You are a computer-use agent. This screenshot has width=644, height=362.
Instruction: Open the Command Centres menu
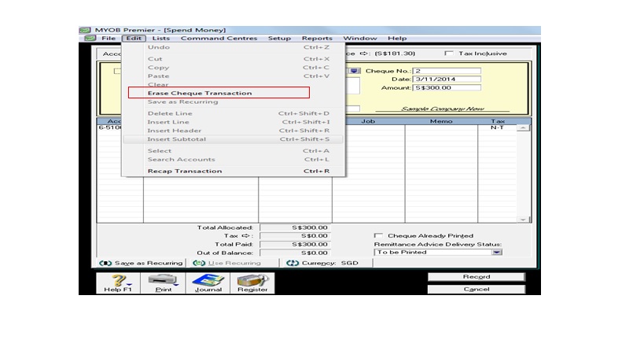pos(219,39)
